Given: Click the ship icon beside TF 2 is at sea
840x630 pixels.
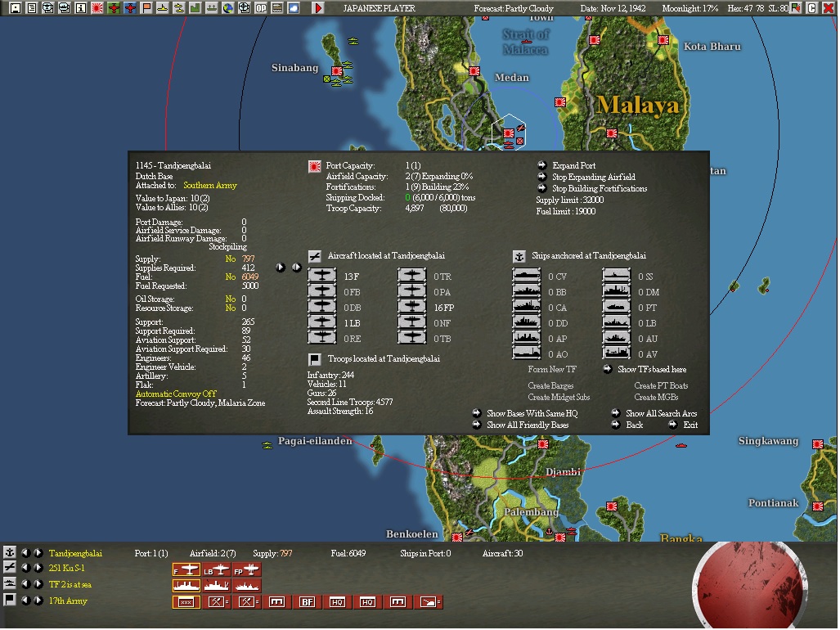Looking at the screenshot, I should [9, 584].
